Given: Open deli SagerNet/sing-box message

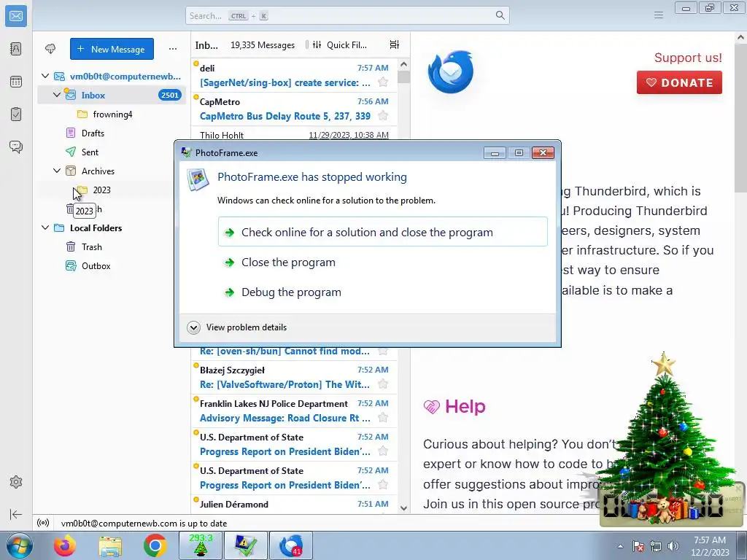Looking at the screenshot, I should (295, 75).
